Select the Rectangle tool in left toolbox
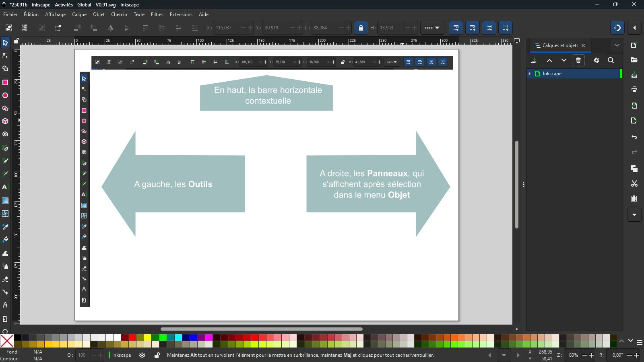Screen dimensions: 644x362 pos(5,82)
